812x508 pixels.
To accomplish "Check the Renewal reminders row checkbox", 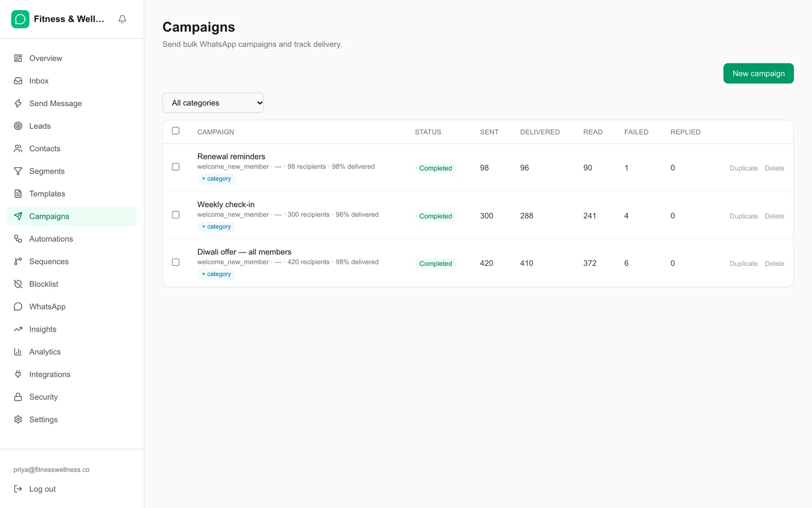I will point(176,167).
